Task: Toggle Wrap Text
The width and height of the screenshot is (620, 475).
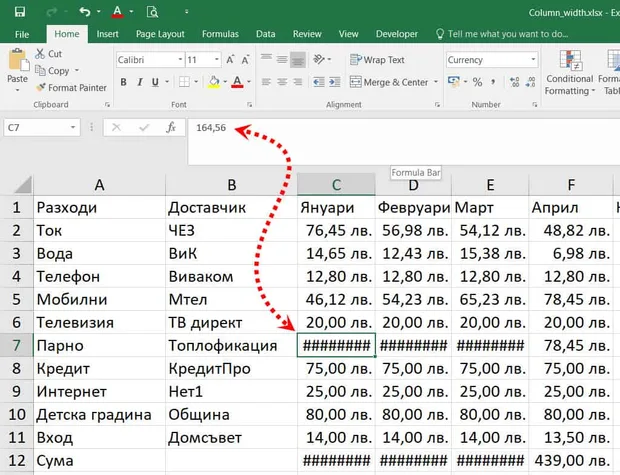Action: 377,60
